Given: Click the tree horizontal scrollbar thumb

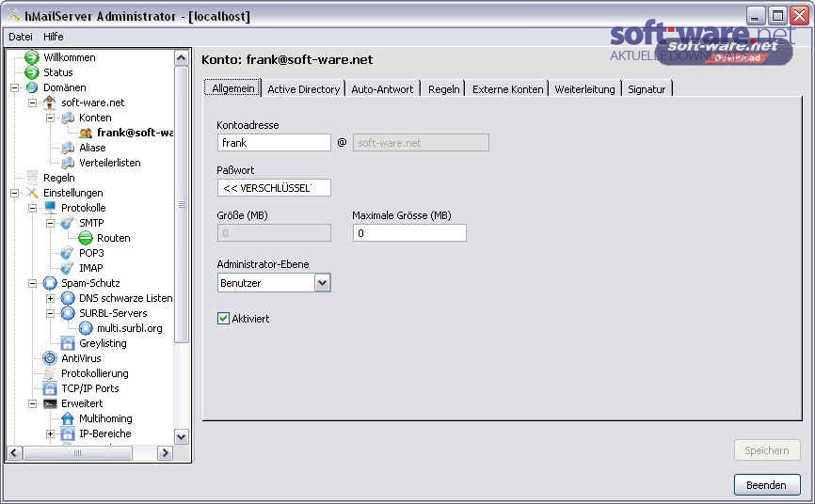Looking at the screenshot, I should (x=77, y=453).
